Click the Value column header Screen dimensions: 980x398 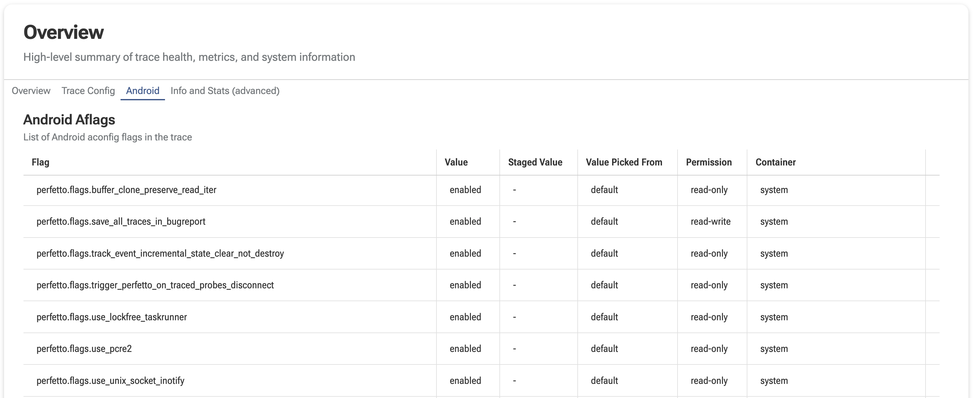point(456,162)
